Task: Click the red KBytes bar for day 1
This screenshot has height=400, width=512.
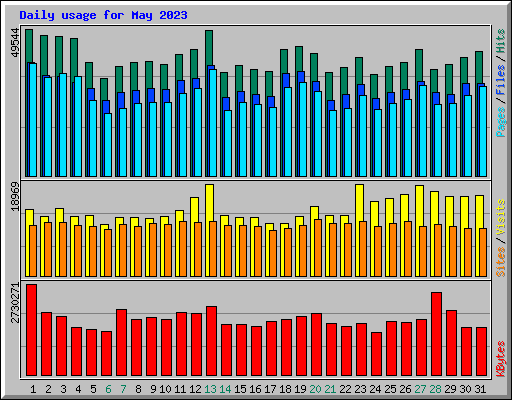Action: click(31, 330)
